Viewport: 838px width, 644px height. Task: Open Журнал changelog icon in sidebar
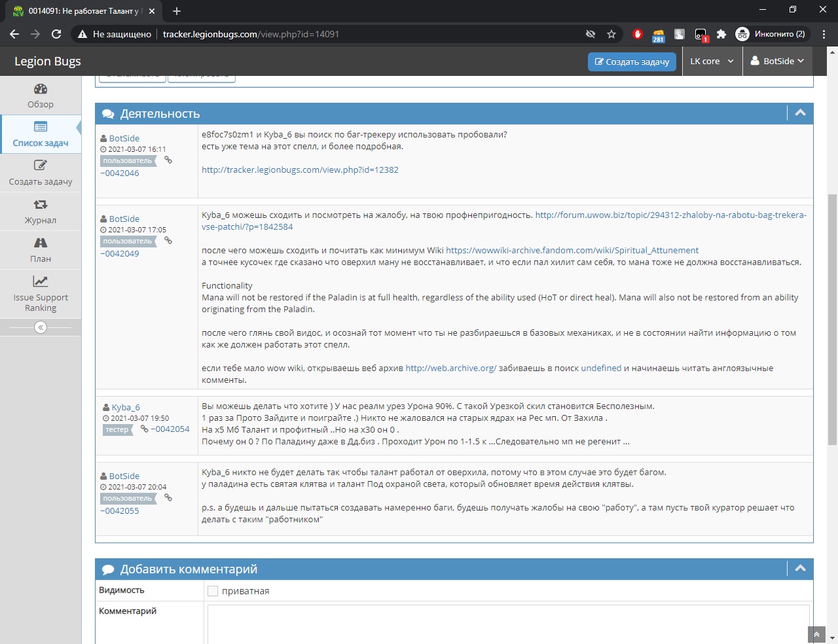(x=41, y=205)
